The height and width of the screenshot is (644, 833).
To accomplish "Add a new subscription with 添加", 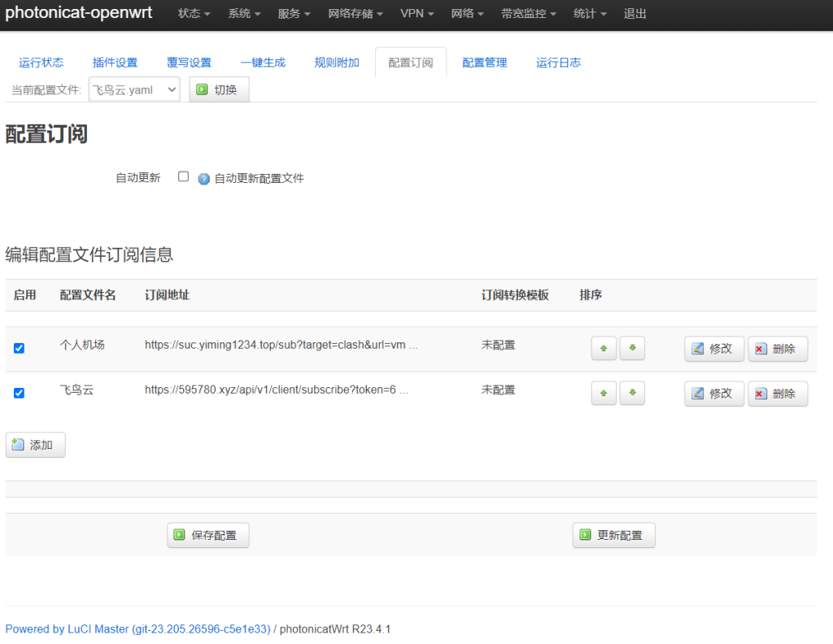I will point(35,445).
